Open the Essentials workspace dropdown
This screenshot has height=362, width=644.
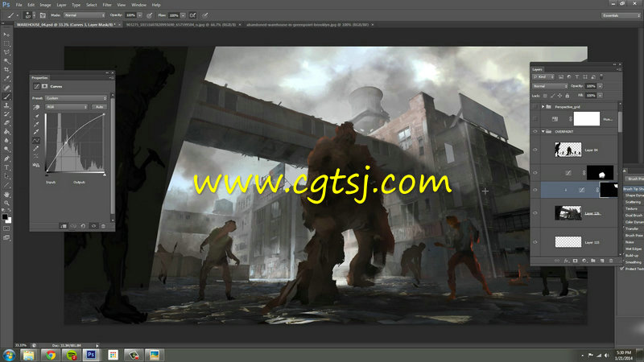point(621,15)
